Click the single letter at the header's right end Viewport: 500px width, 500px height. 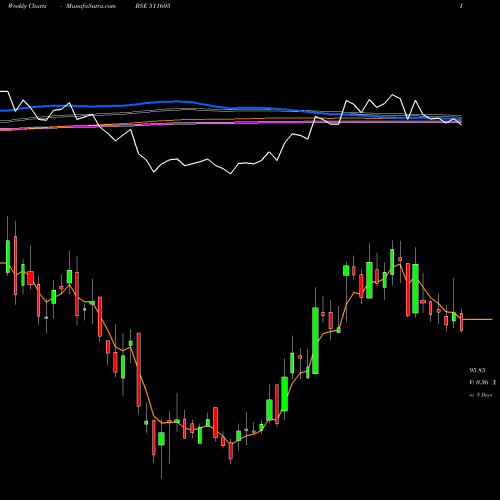tap(461, 6)
